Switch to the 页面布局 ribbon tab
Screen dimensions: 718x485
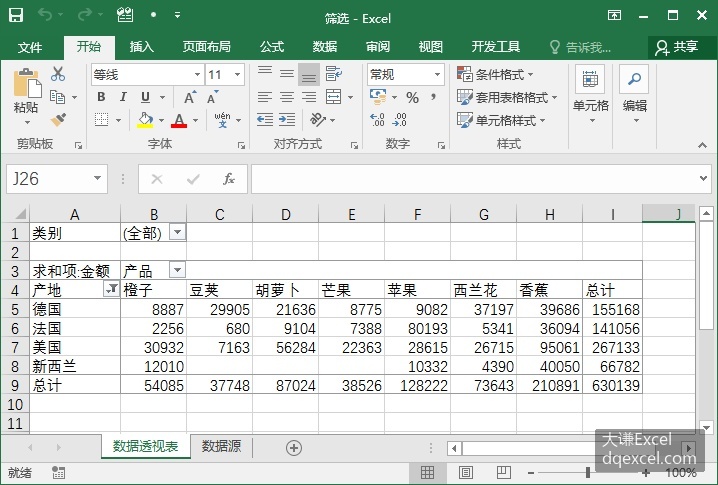click(x=207, y=47)
